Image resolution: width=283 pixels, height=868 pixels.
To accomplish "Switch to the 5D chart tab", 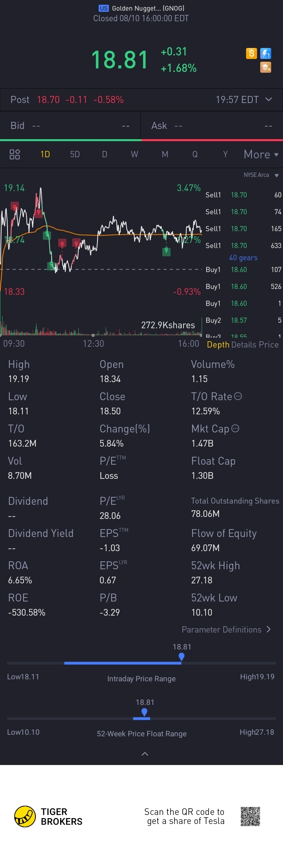I will pos(75,154).
